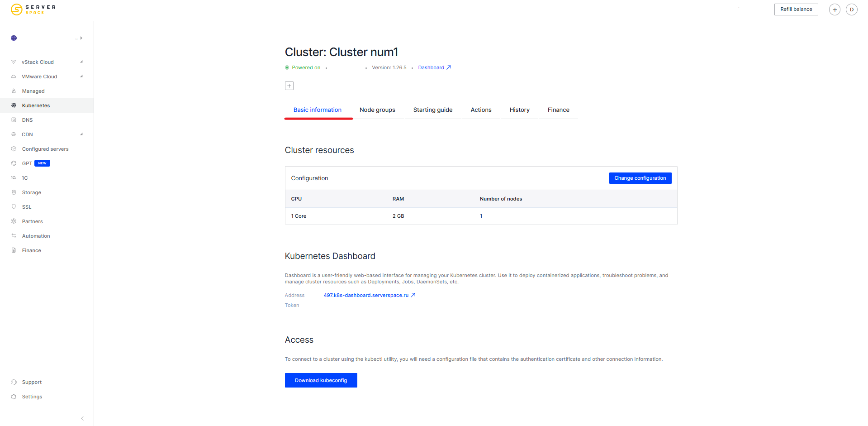Click the plus circle icon in header
This screenshot has height=426, width=868.
point(835,10)
